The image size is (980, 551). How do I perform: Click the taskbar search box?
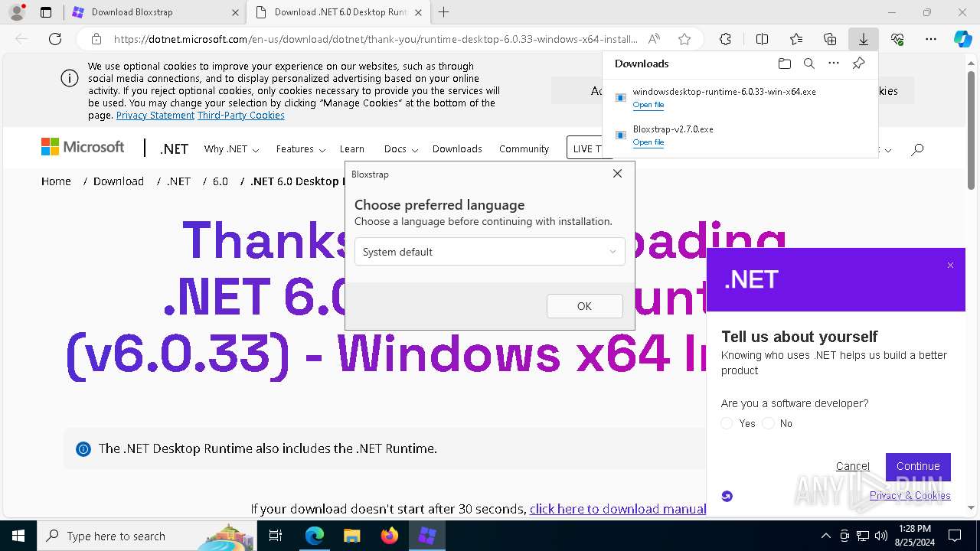pos(147,536)
